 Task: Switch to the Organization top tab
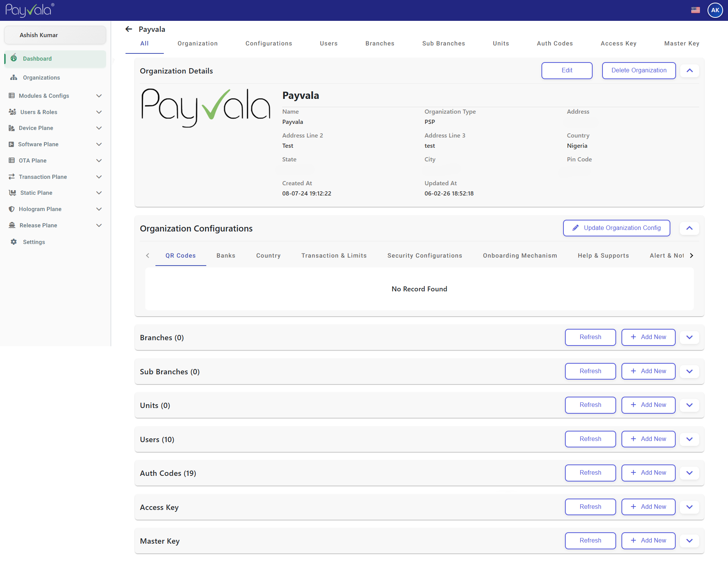pyautogui.click(x=198, y=44)
